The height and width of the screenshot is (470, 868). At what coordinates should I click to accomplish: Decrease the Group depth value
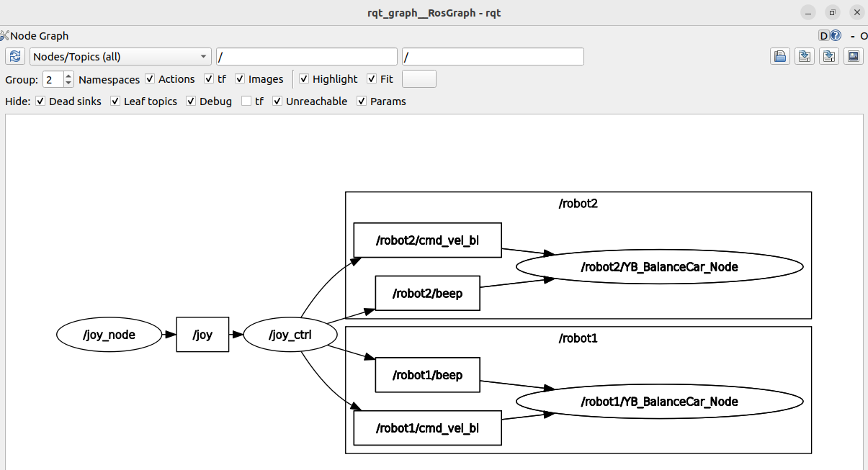click(x=68, y=83)
